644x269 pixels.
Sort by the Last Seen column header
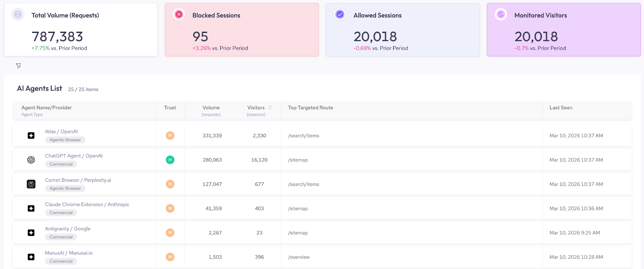(x=561, y=108)
